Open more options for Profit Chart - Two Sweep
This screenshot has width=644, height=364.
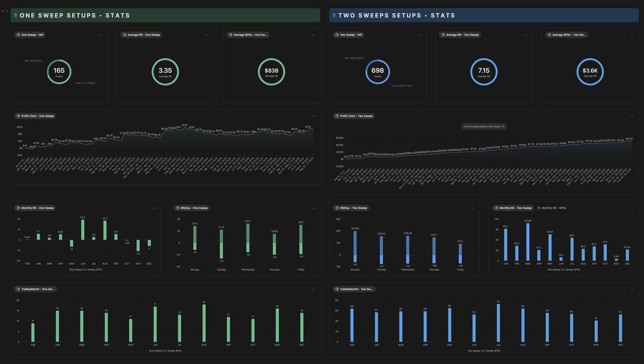point(631,116)
